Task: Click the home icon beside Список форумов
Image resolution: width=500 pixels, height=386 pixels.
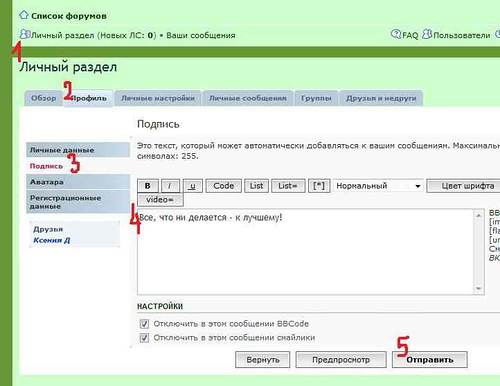Action: coord(24,15)
